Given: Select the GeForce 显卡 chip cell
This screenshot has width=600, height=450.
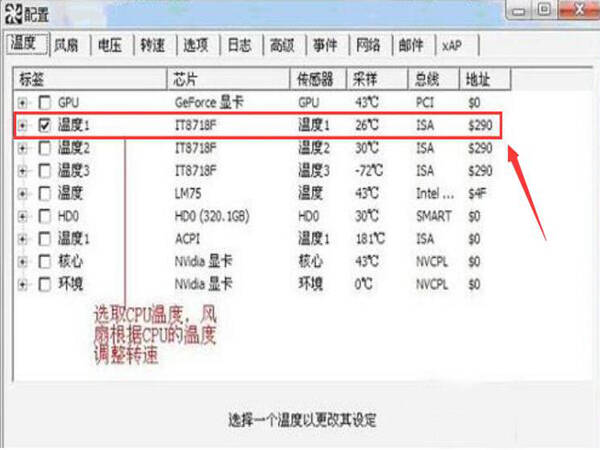Looking at the screenshot, I should click(209, 103).
